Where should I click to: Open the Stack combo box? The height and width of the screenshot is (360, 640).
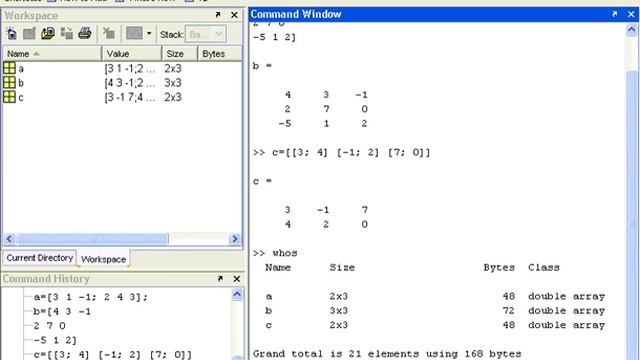click(x=205, y=34)
